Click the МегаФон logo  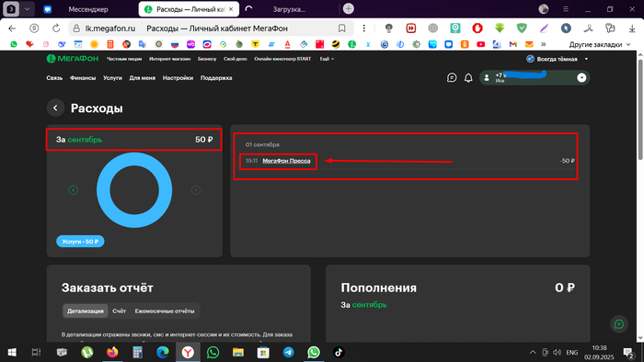(73, 59)
